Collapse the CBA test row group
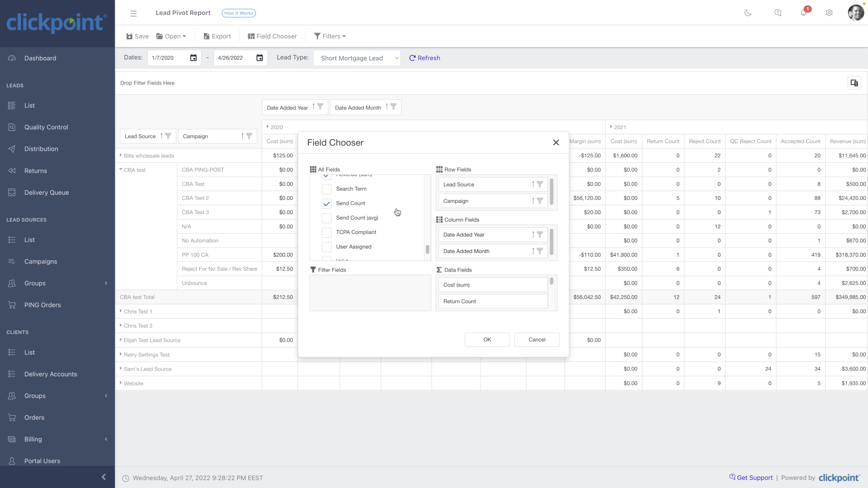868x488 pixels. click(x=120, y=169)
